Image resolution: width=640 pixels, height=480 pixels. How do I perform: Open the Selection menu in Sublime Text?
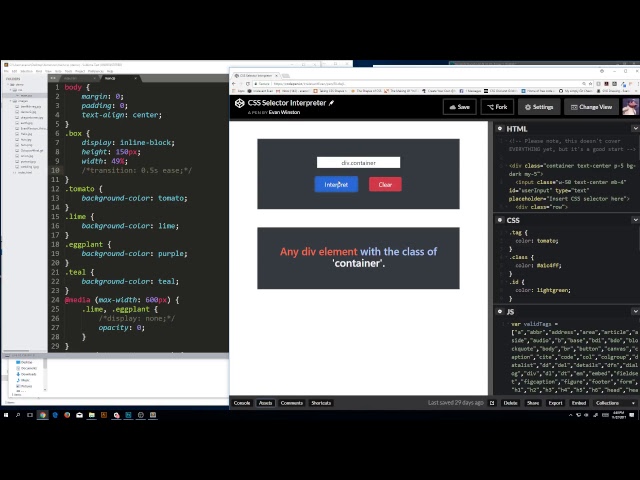click(x=26, y=71)
